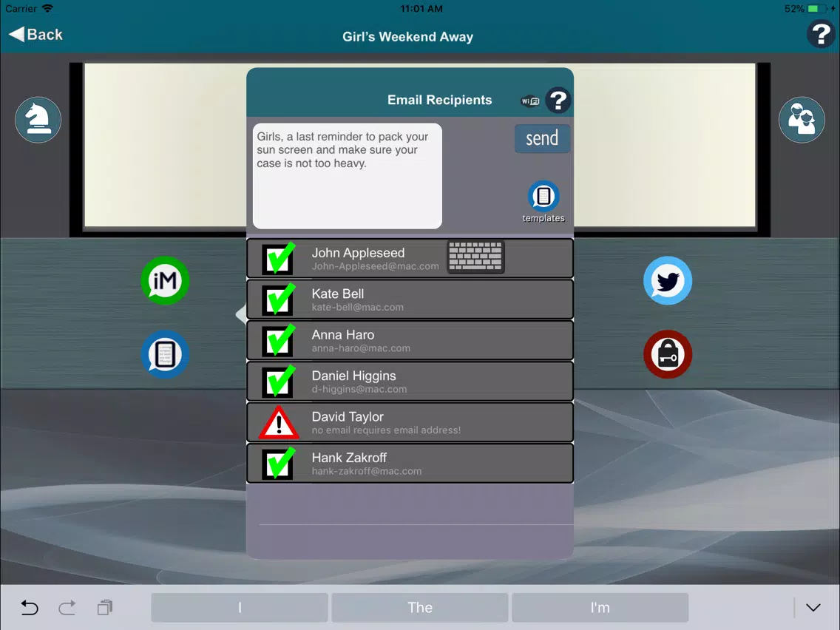
Task: Tap 'no email requires email address!' text
Action: pos(386,430)
